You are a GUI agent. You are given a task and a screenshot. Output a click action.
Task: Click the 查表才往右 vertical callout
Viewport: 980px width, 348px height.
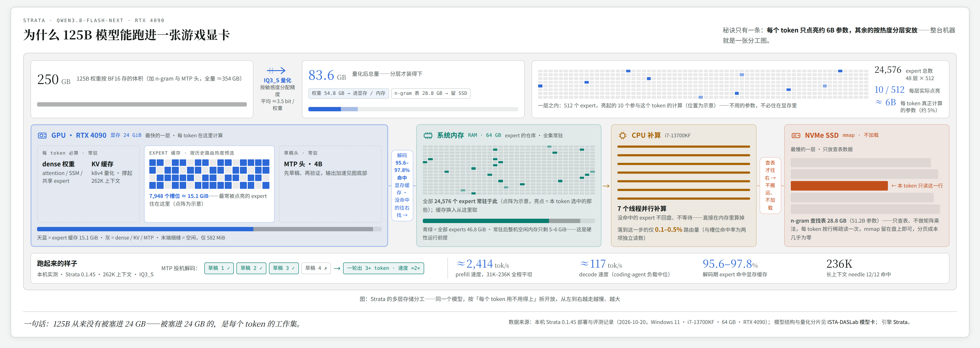[770, 185]
